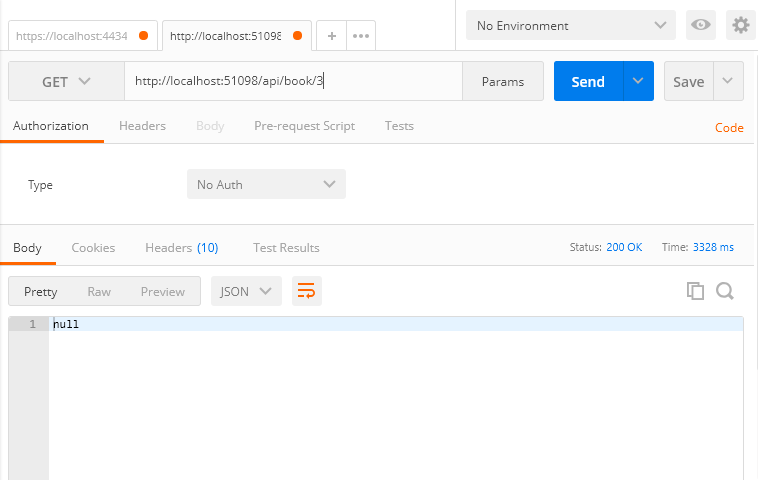Expand the No Environment dropdown
This screenshot has height=480, width=758.
coord(570,25)
